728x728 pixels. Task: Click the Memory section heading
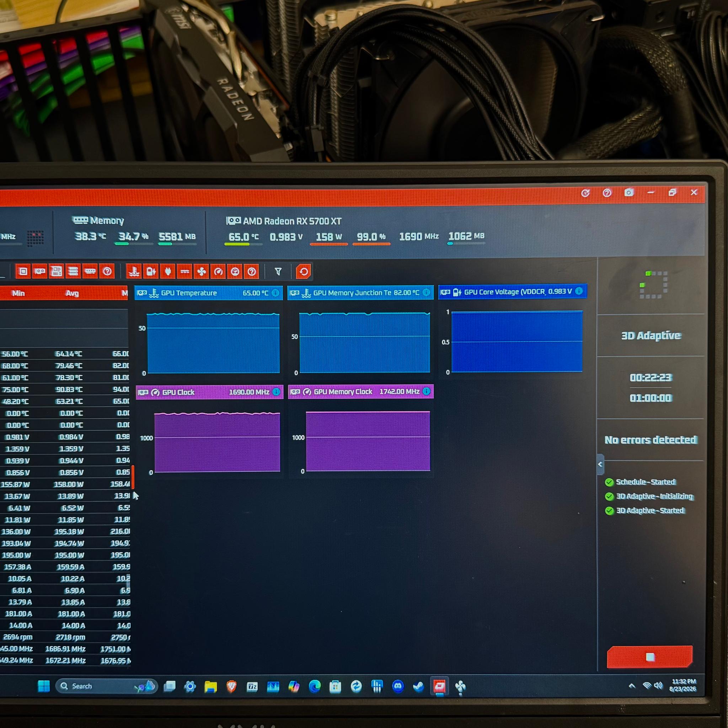point(98,220)
